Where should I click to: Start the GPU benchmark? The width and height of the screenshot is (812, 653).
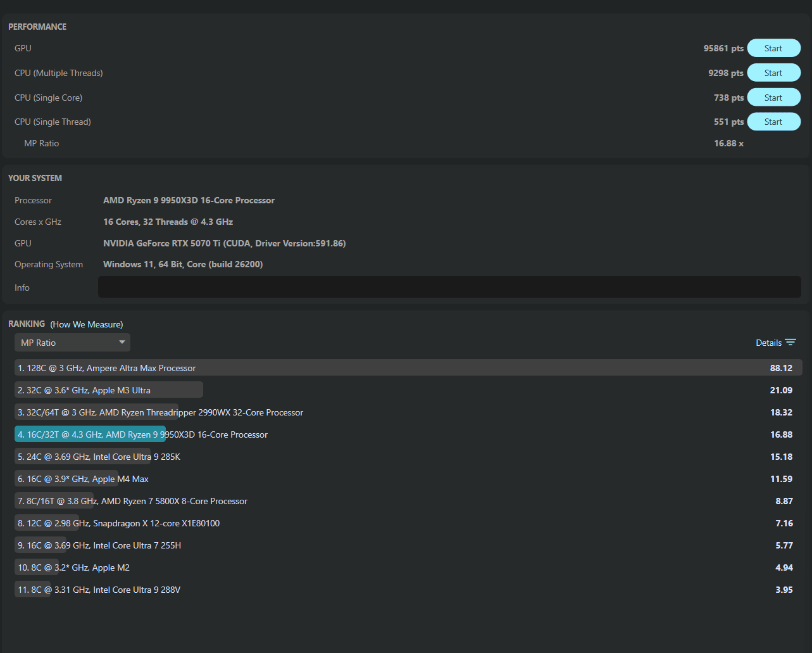[x=773, y=48]
